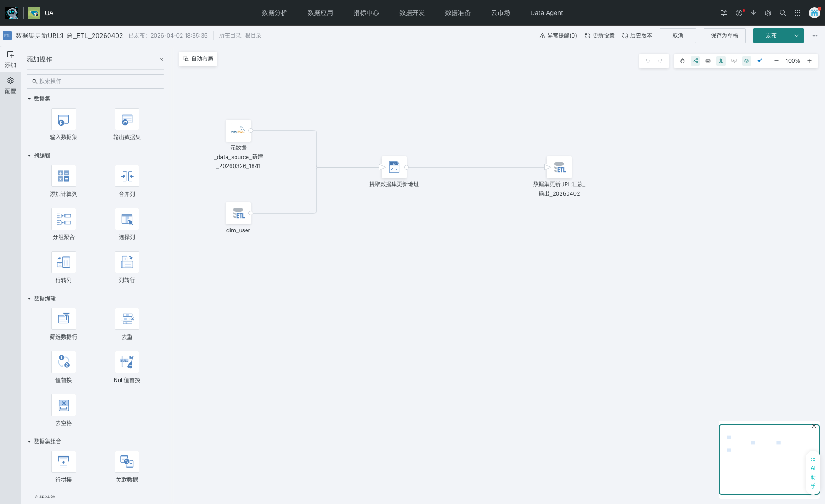The height and width of the screenshot is (504, 825).
Task: Click the Null值替换 operation icon
Action: (x=127, y=362)
